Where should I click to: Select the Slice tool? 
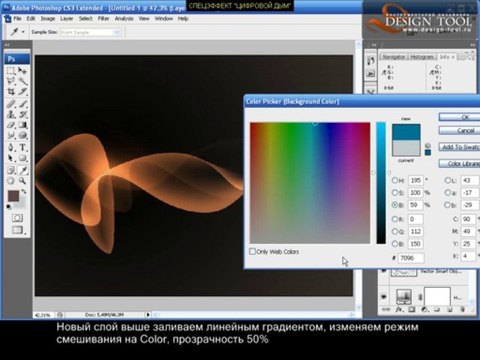[23, 91]
